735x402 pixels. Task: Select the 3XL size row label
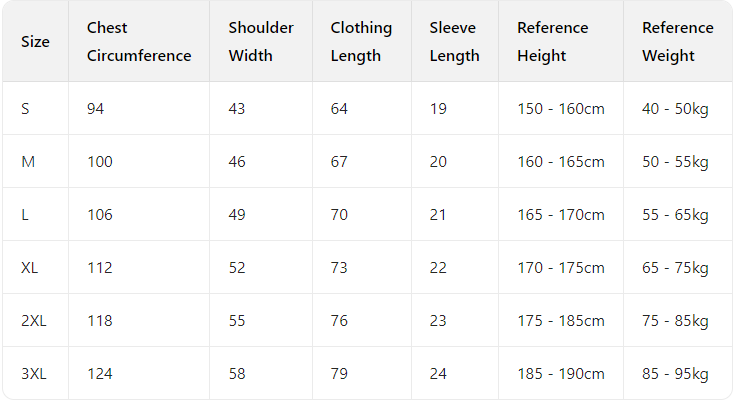34,373
